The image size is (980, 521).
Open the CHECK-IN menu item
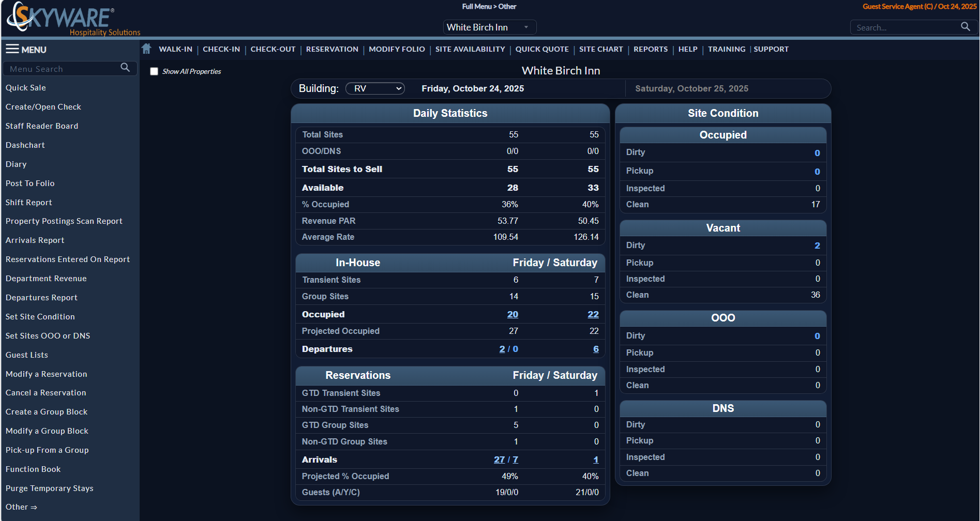coord(221,49)
